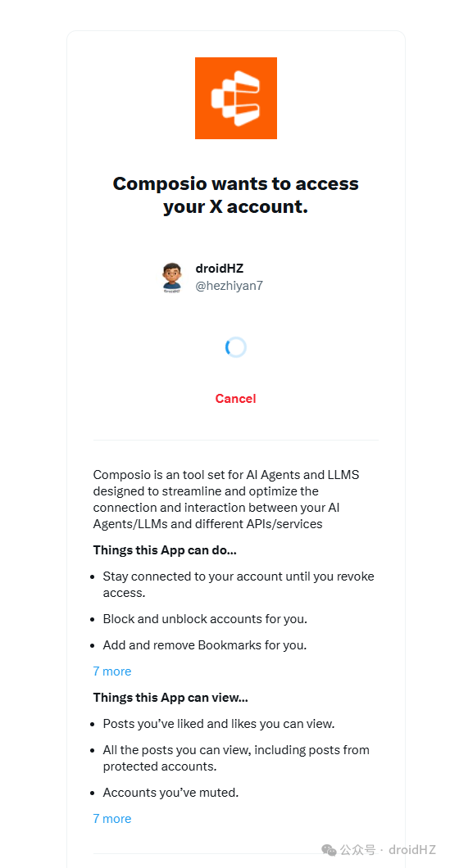Select the "Add and remove Bookmarks" permission
Screen dimensions: 450x868
[x=204, y=645]
